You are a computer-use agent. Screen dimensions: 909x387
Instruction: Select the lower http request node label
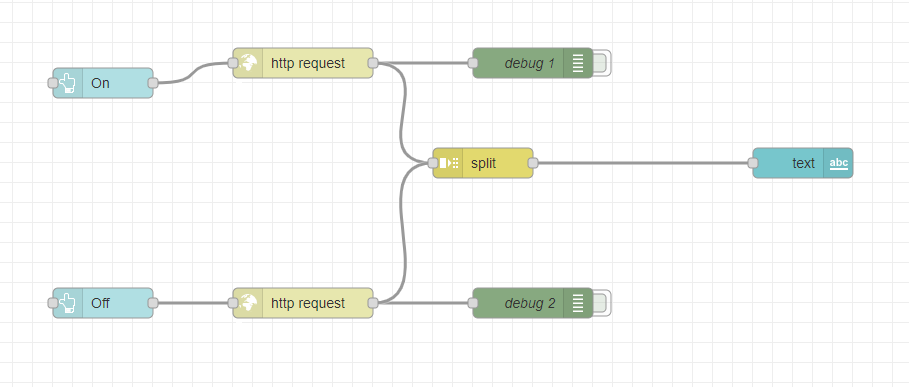pyautogui.click(x=308, y=303)
